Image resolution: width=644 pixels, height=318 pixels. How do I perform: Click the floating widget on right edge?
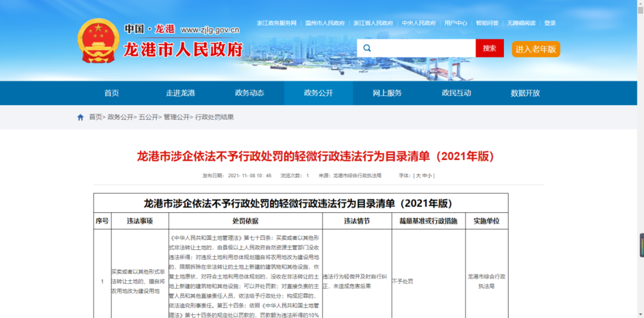pos(642,245)
